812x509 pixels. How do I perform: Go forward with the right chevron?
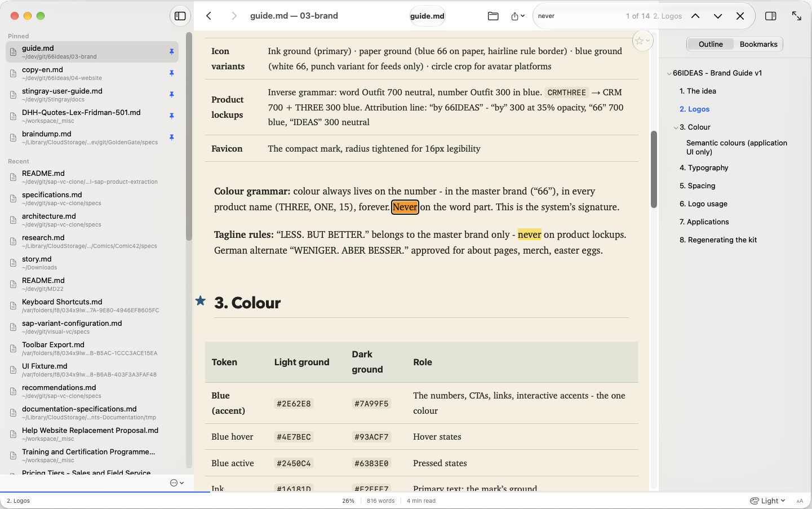click(234, 16)
